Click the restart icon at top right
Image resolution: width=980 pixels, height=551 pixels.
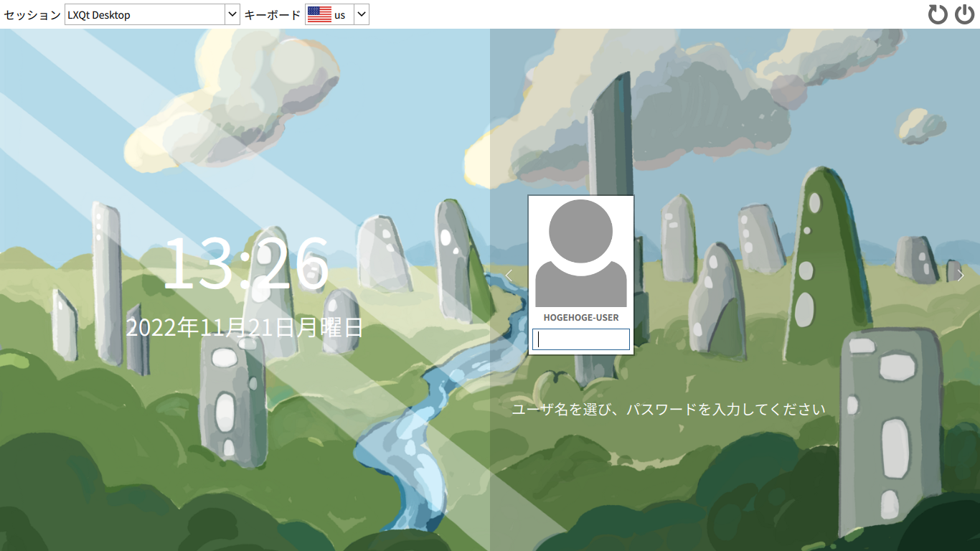(938, 14)
